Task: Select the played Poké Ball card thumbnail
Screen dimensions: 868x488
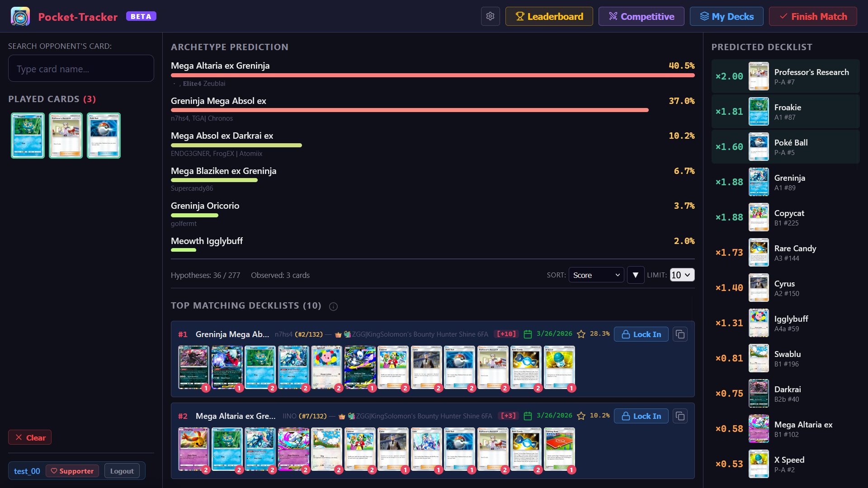Action: pos(104,136)
